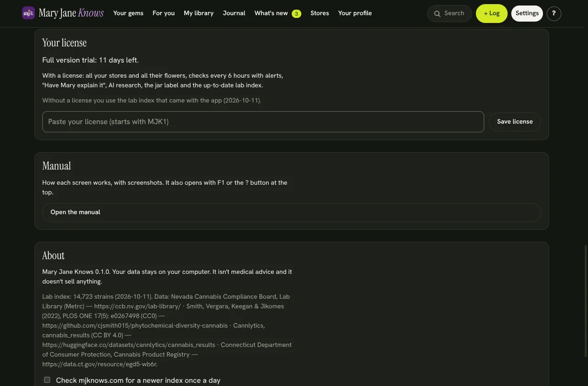Click the huggingface.co cannabis_results URL text

point(129,345)
